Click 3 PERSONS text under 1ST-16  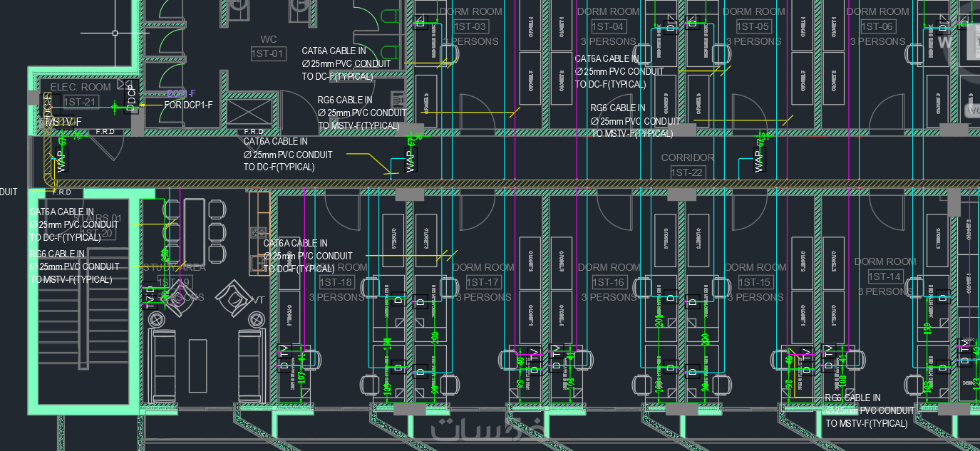[x=608, y=297]
